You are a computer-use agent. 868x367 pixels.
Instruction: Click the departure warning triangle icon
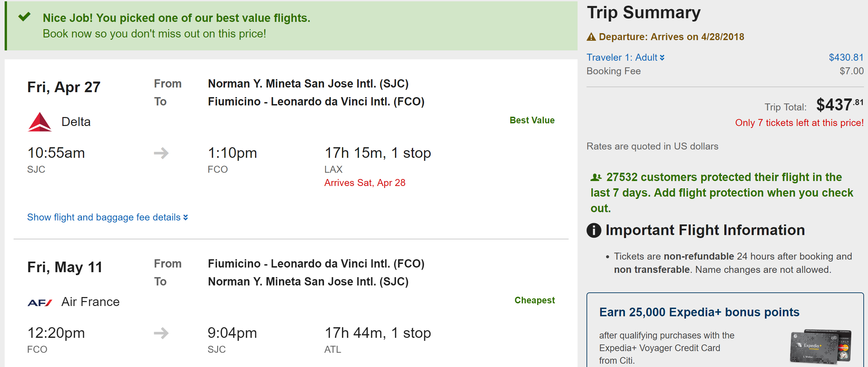pos(591,37)
